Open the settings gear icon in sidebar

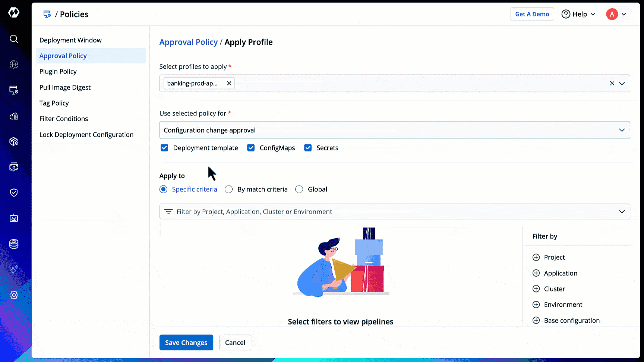(x=14, y=295)
